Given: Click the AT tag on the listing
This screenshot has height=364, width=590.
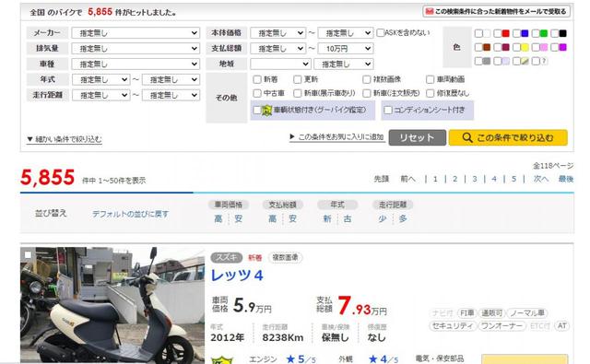Looking at the screenshot, I should (561, 325).
